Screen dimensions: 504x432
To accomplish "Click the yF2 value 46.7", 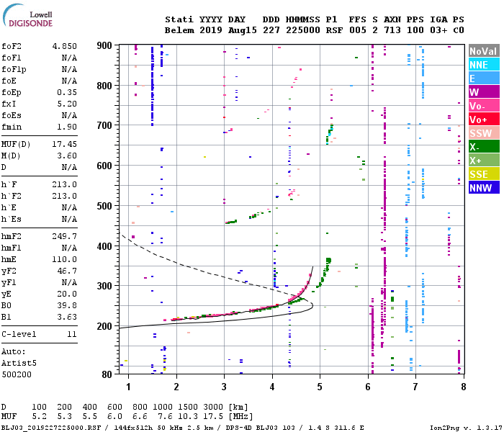I will [x=67, y=271].
